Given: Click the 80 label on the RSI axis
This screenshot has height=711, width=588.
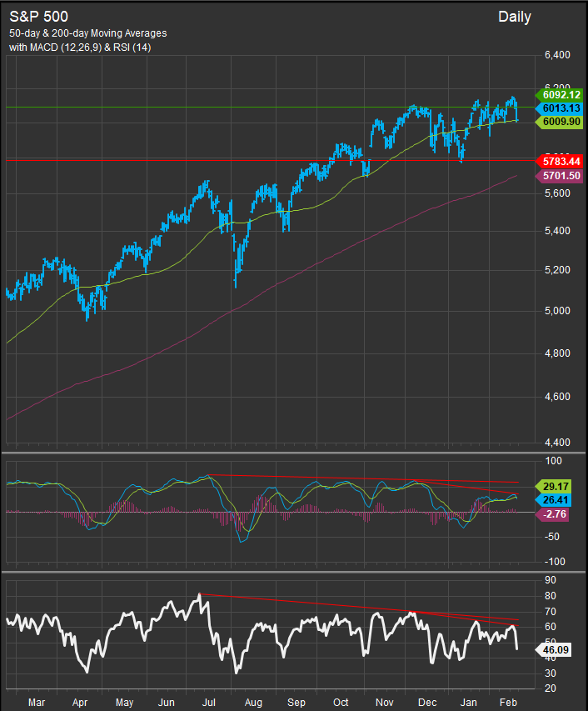Looking at the screenshot, I should pos(551,596).
